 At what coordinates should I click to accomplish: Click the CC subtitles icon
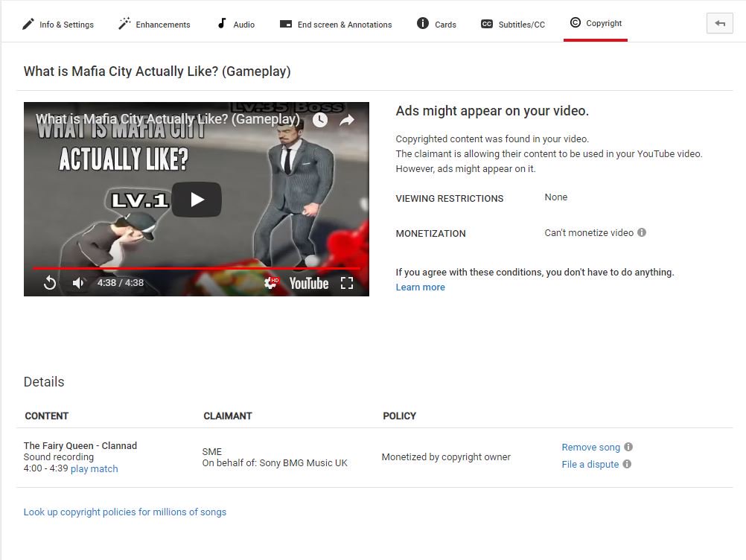[x=487, y=24]
